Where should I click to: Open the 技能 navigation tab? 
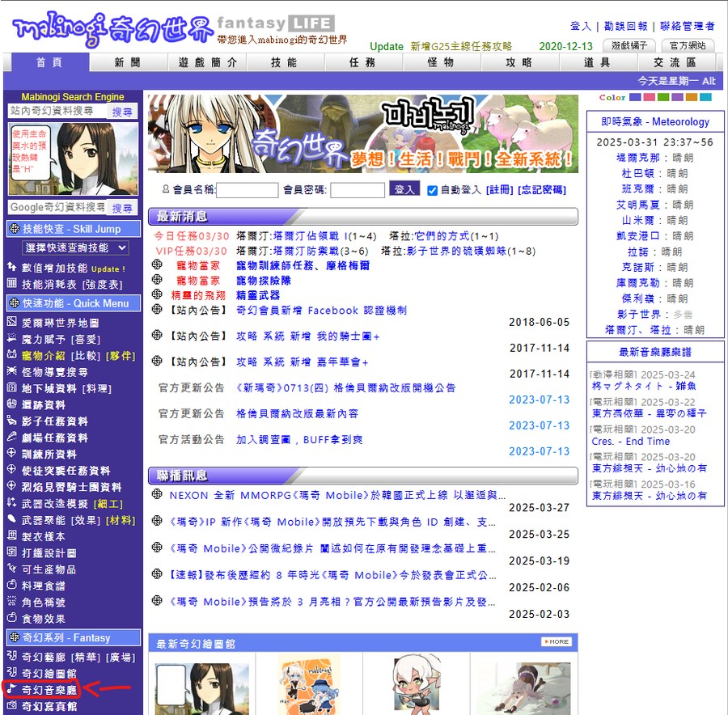coord(284,62)
